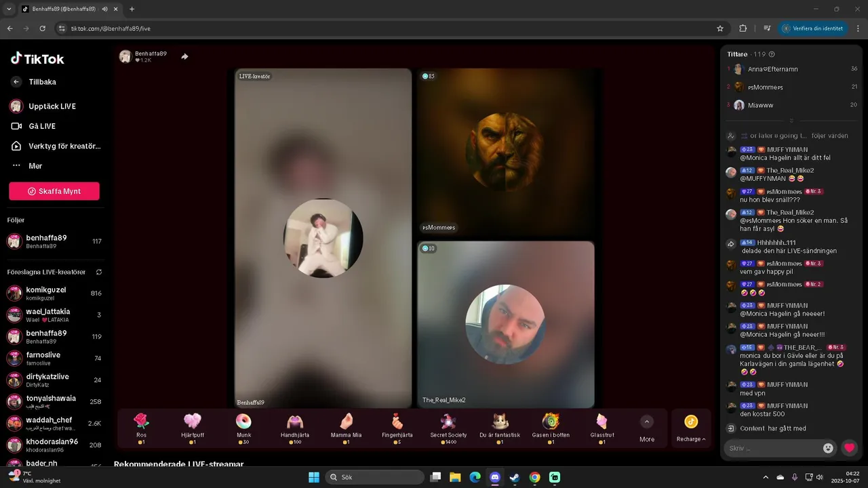Open Windows Start menu
The width and height of the screenshot is (868, 488).
click(x=314, y=477)
